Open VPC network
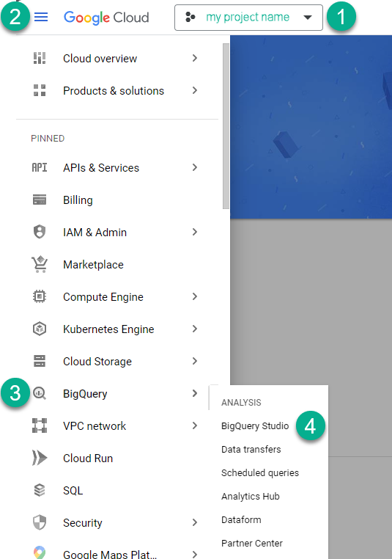This screenshot has width=392, height=559. pyautogui.click(x=95, y=426)
